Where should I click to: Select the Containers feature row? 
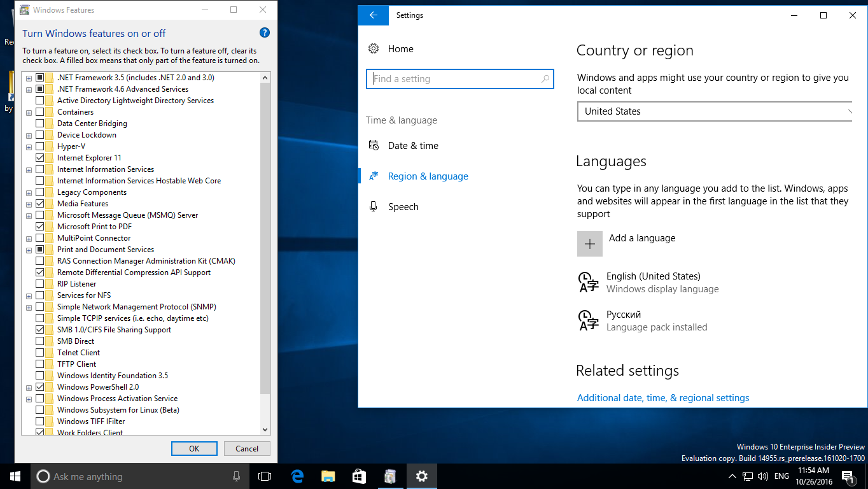coord(75,112)
